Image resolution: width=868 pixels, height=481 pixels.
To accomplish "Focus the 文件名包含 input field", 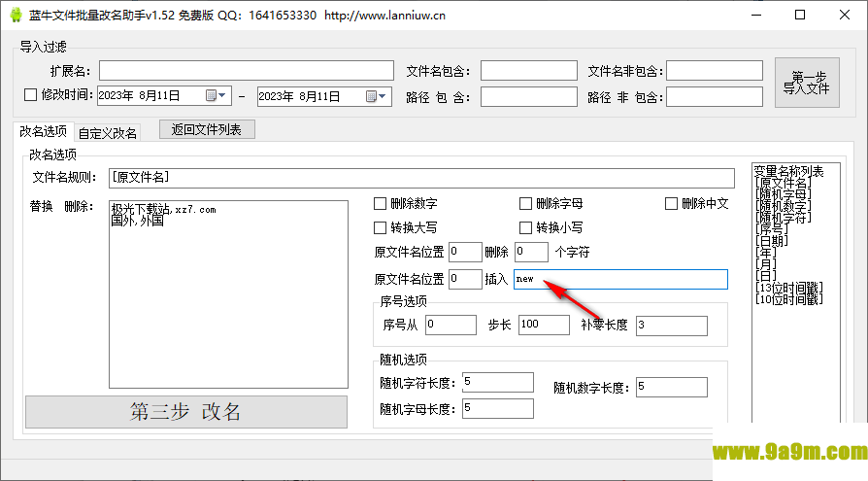I will click(528, 71).
